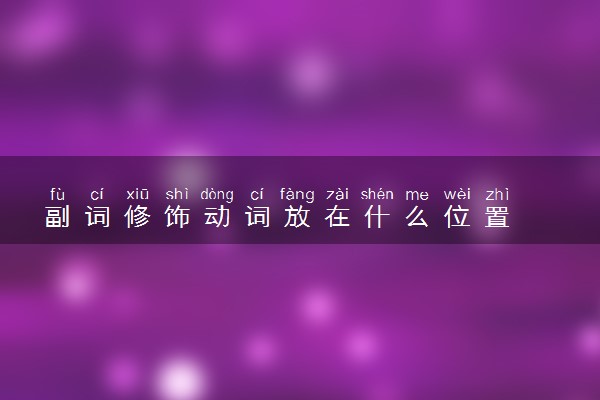This screenshot has width=600, height=400.
Task: Select the pinyin label dòng
Action: (217, 195)
